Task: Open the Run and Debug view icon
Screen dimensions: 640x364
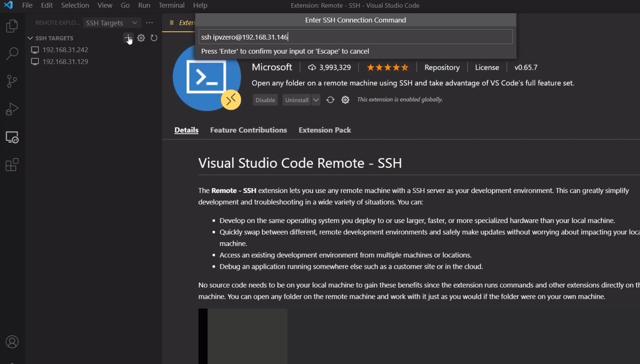Action: (12, 109)
